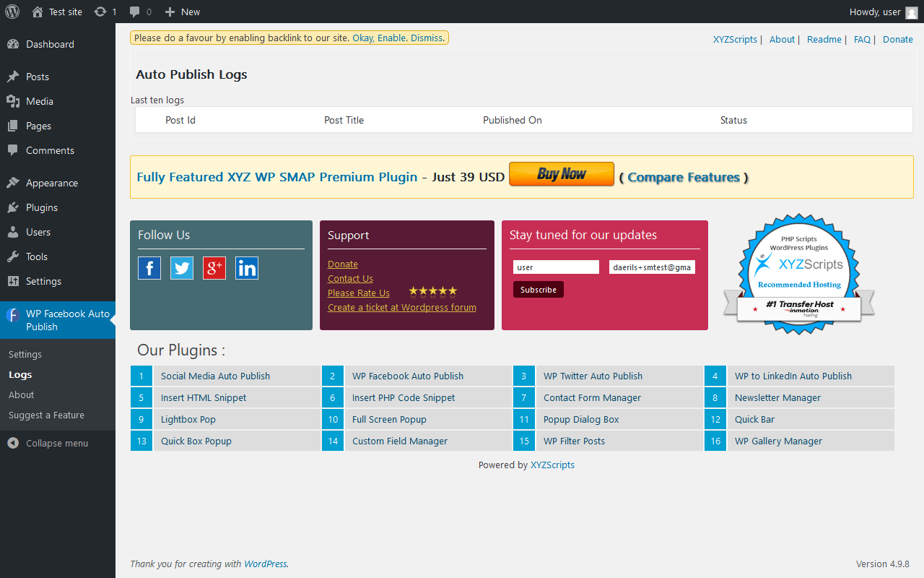This screenshot has height=578, width=924.
Task: Dismiss the backlink notice
Action: [x=428, y=38]
